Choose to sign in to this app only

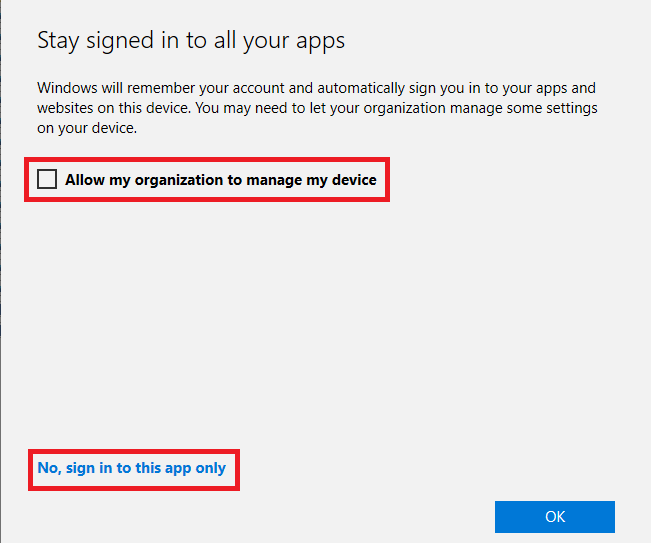132,468
